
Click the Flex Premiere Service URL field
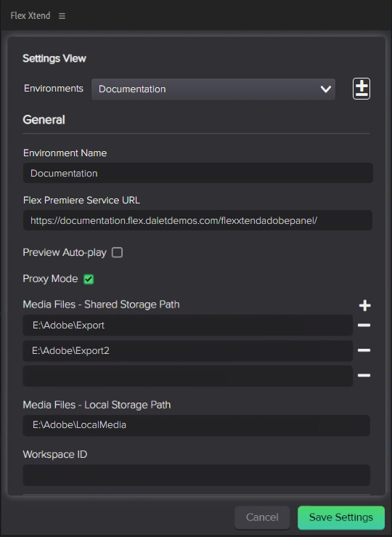point(197,220)
